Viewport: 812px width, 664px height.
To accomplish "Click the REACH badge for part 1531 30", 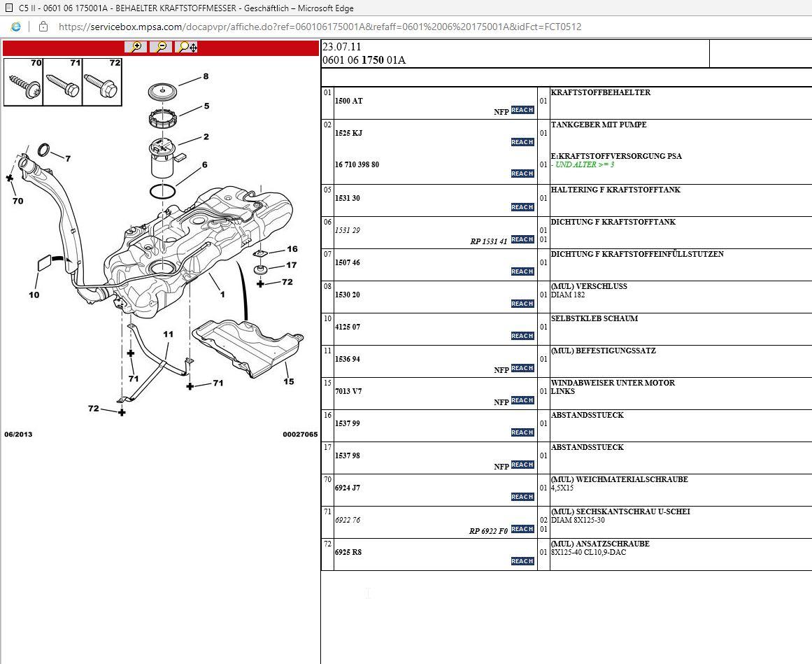I will (x=522, y=207).
